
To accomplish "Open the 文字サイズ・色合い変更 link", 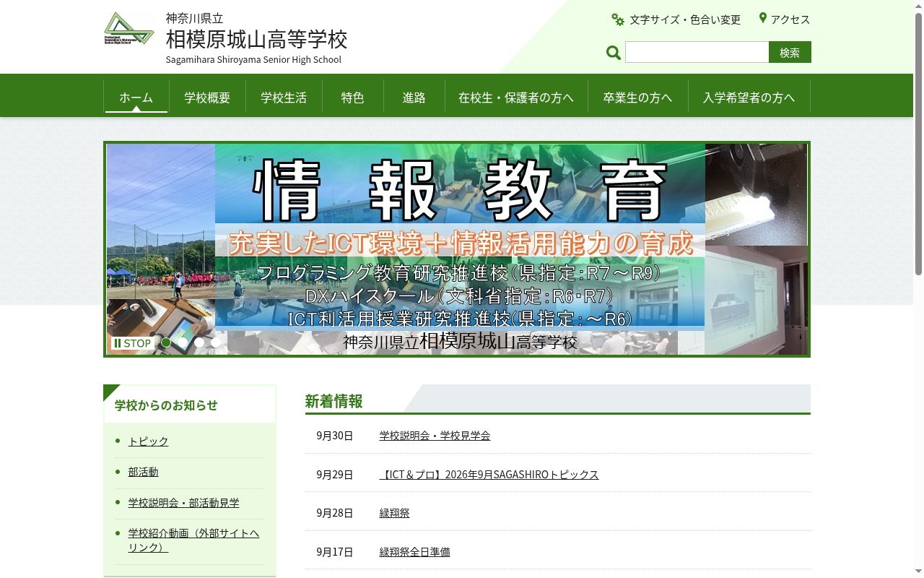I will (x=685, y=20).
